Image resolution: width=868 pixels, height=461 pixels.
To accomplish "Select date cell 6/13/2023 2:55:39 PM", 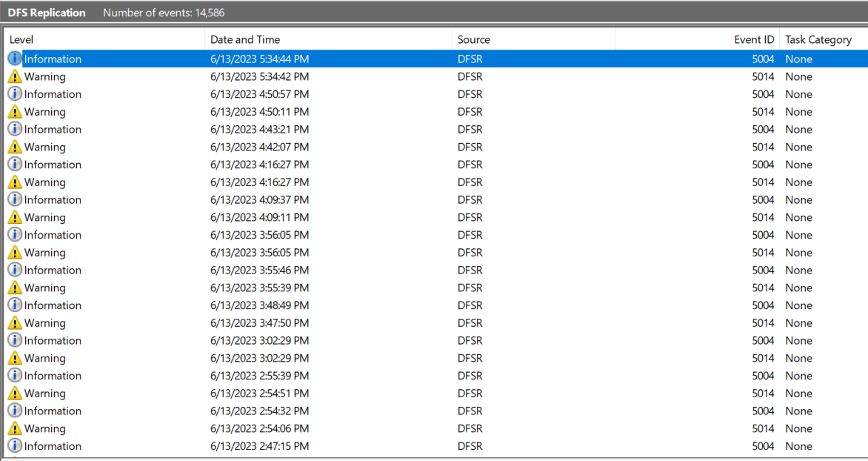I will (260, 376).
